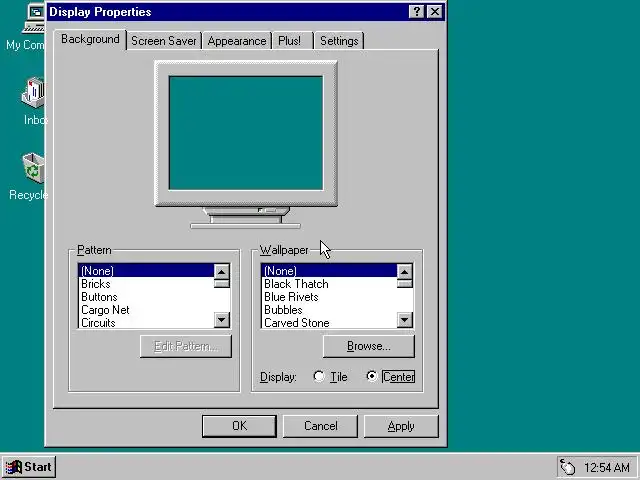The image size is (640, 480).
Task: Select (None) in the Wallpaper list
Action: [x=329, y=271]
